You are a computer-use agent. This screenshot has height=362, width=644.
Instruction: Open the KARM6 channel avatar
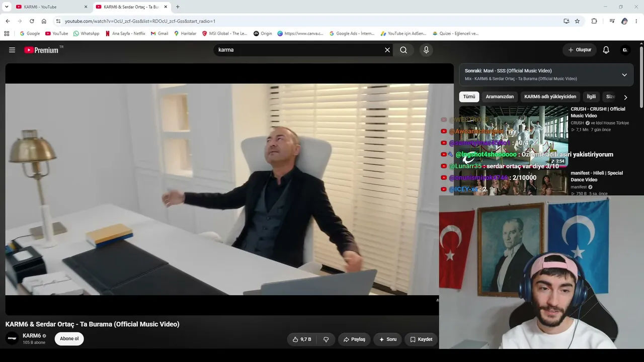[x=12, y=338]
